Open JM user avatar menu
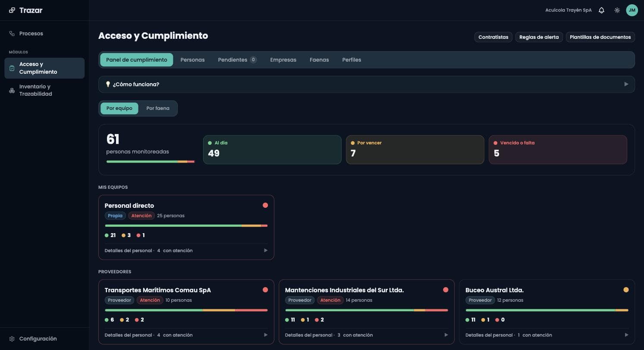This screenshot has width=644, height=350. (632, 10)
